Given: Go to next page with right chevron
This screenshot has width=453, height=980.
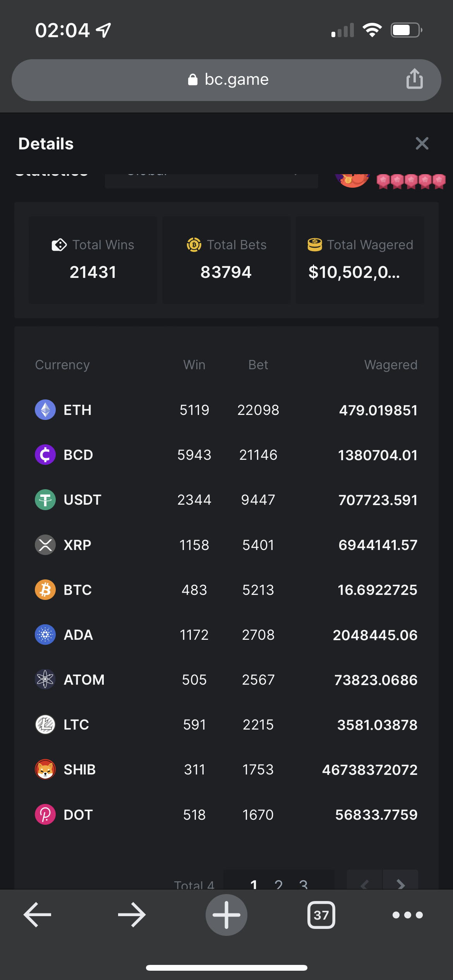Looking at the screenshot, I should pos(401,882).
